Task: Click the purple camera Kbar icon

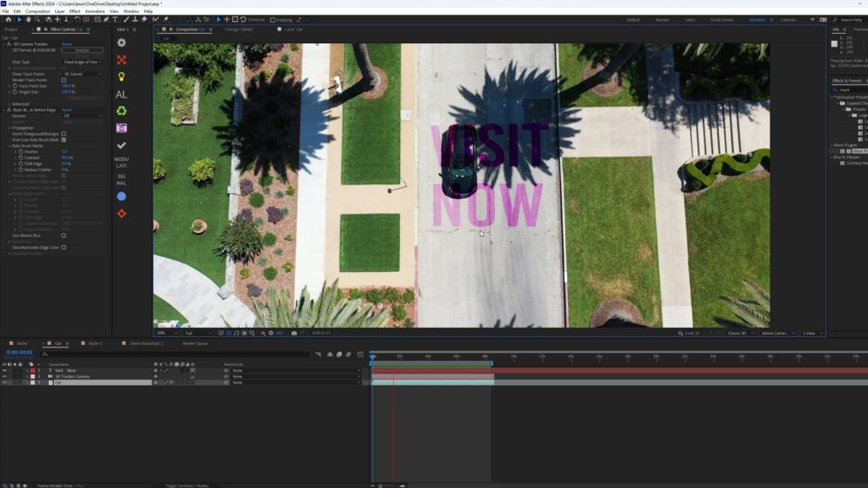Action: pos(121,129)
